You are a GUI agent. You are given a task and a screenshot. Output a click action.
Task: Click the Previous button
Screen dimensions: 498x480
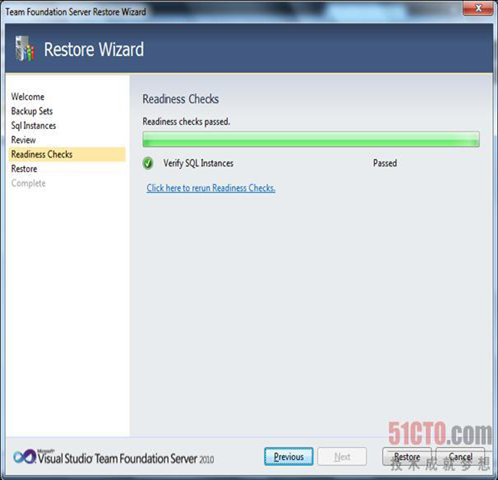tap(289, 457)
